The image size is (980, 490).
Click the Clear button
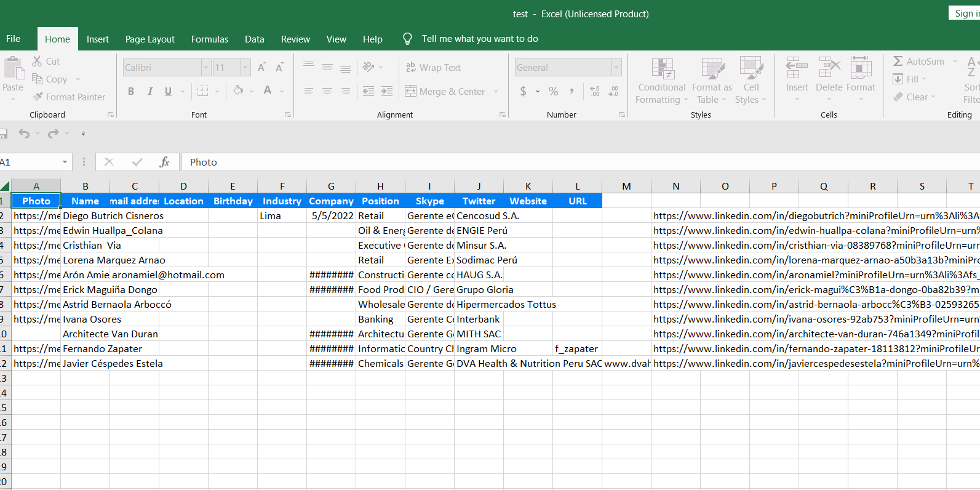click(914, 97)
